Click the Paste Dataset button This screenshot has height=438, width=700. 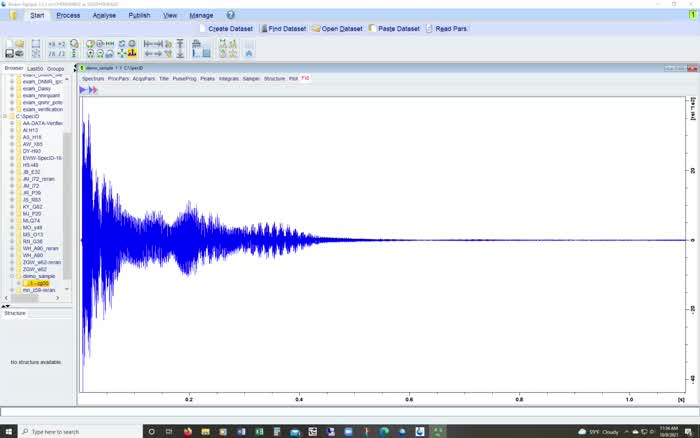pos(394,29)
